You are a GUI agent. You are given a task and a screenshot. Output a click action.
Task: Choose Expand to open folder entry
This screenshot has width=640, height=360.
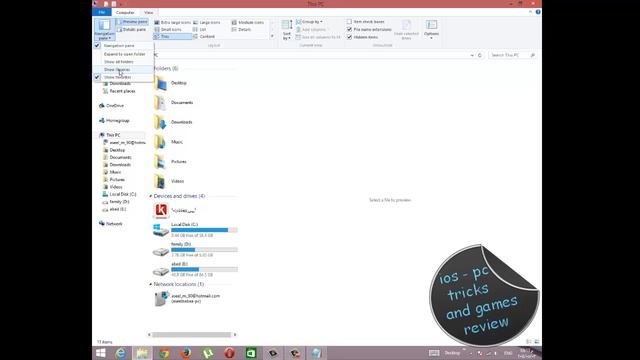(123, 54)
